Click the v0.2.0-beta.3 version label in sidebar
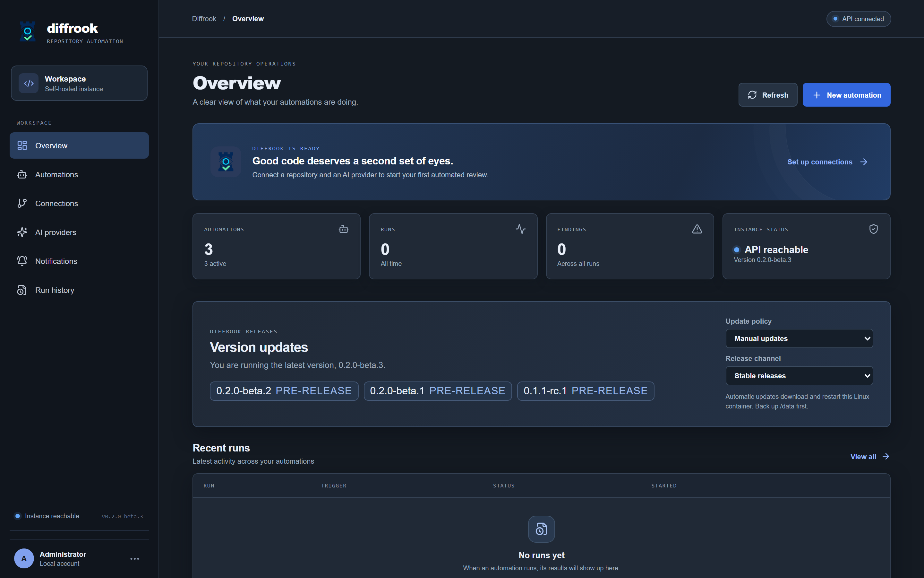 pyautogui.click(x=122, y=516)
